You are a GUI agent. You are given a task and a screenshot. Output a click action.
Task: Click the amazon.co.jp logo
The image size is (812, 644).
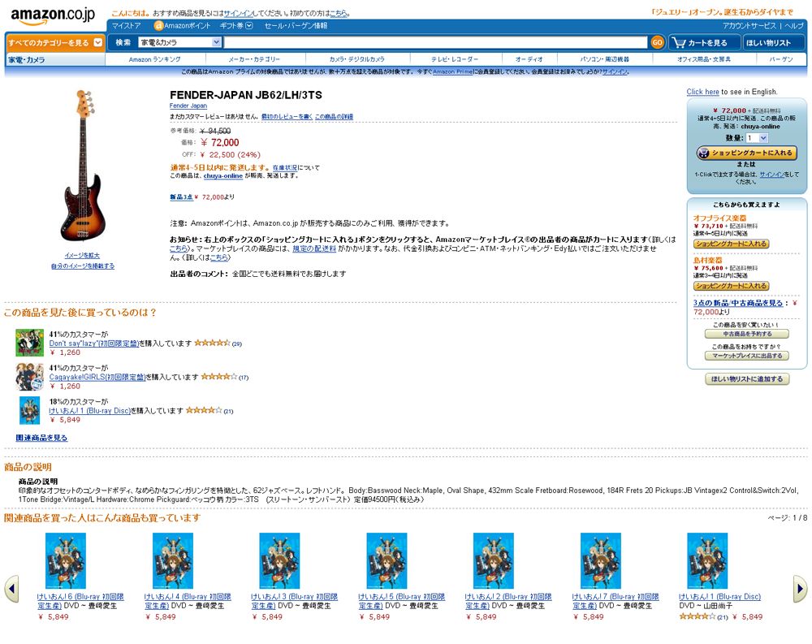[x=53, y=15]
